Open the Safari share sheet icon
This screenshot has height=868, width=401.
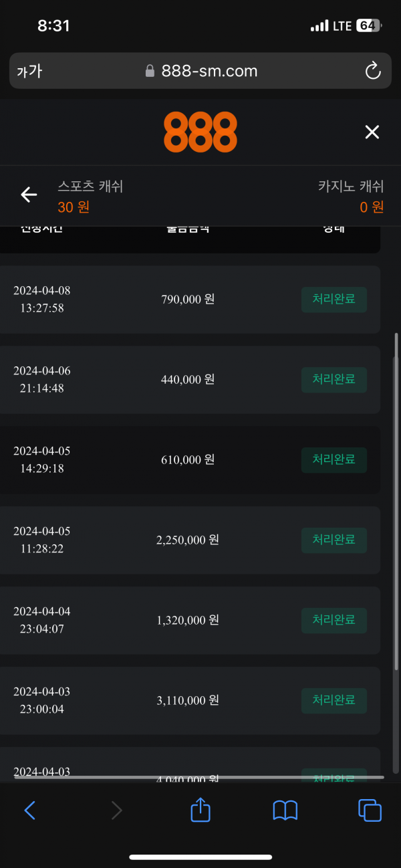(x=200, y=810)
